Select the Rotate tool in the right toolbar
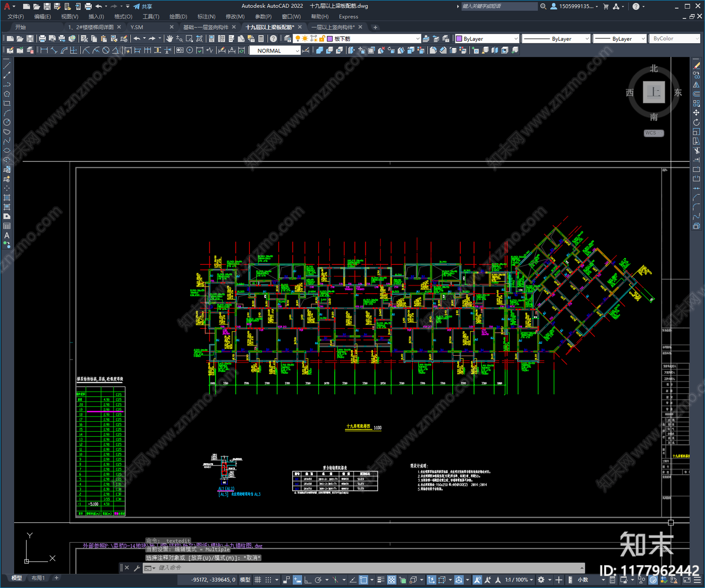Viewport: 705px width, 588px height. [696, 122]
